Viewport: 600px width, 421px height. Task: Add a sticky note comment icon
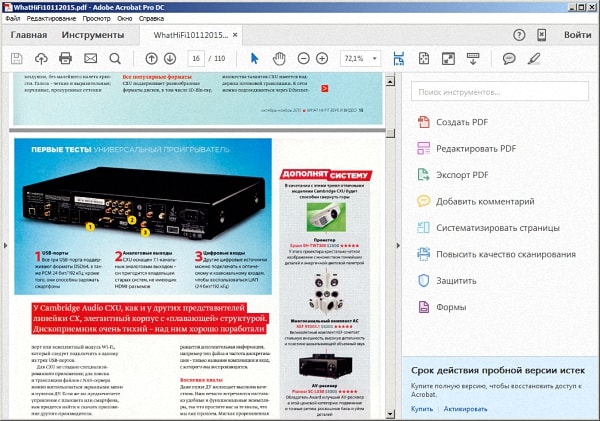point(509,59)
